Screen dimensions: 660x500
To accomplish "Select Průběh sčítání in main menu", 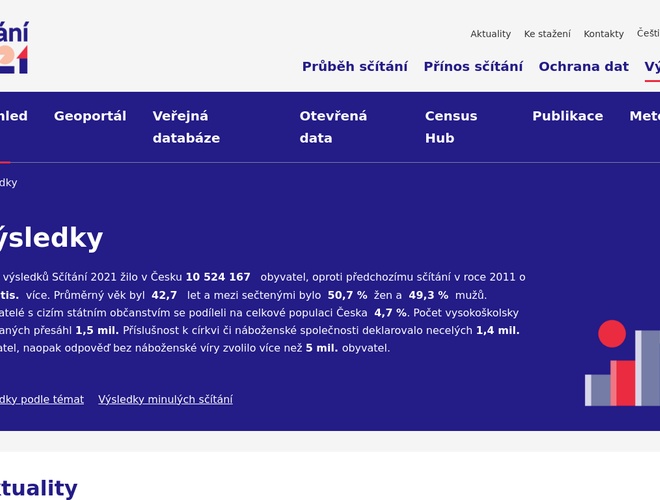I will [x=354, y=67].
